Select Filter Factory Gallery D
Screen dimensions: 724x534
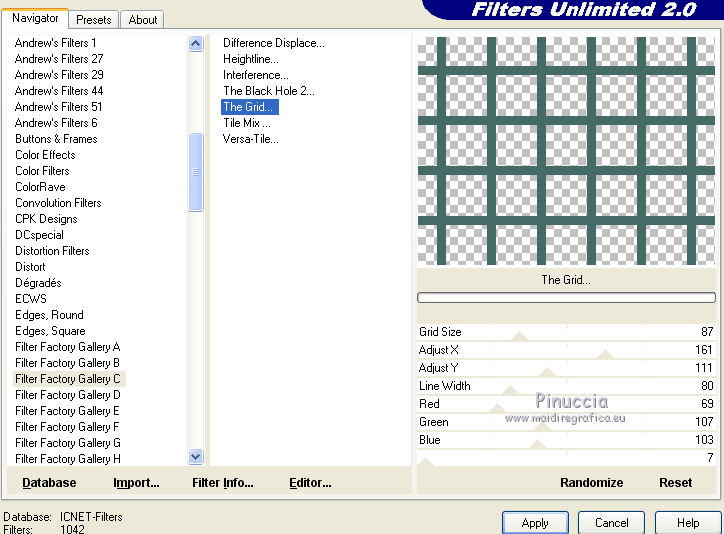point(67,395)
